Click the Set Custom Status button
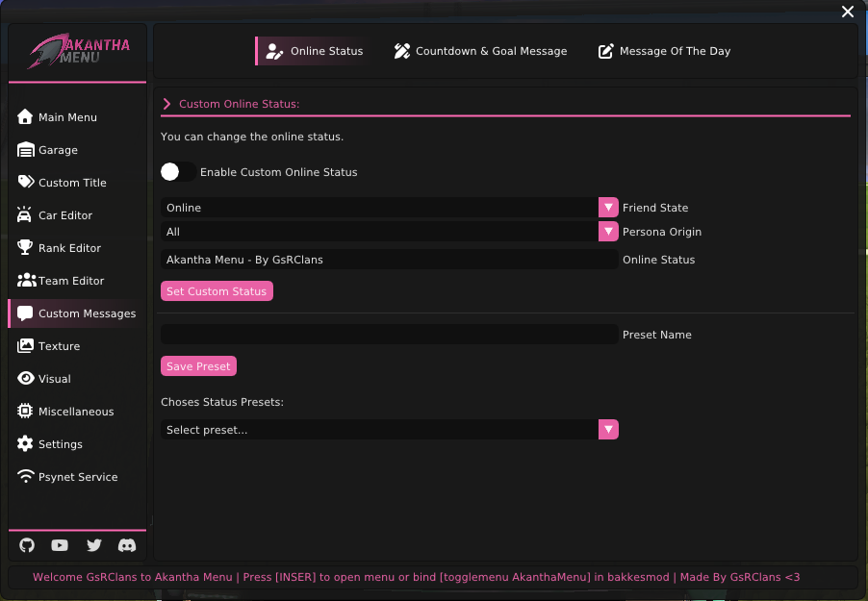This screenshot has height=601, width=868. 217,290
